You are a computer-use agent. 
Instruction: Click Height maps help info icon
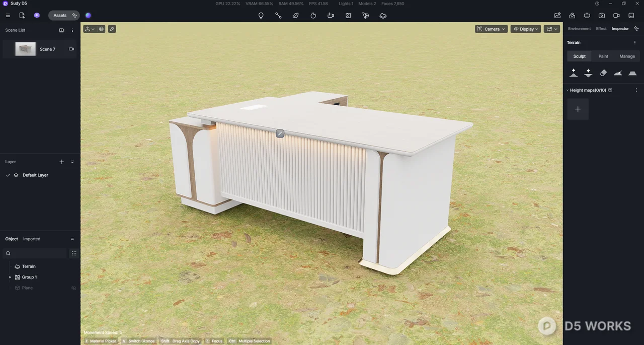coord(610,90)
